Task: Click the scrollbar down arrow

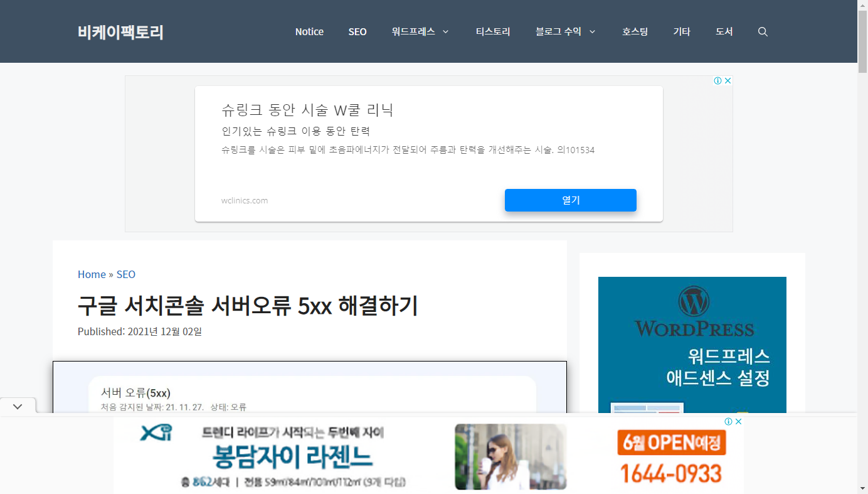Action: [864, 488]
